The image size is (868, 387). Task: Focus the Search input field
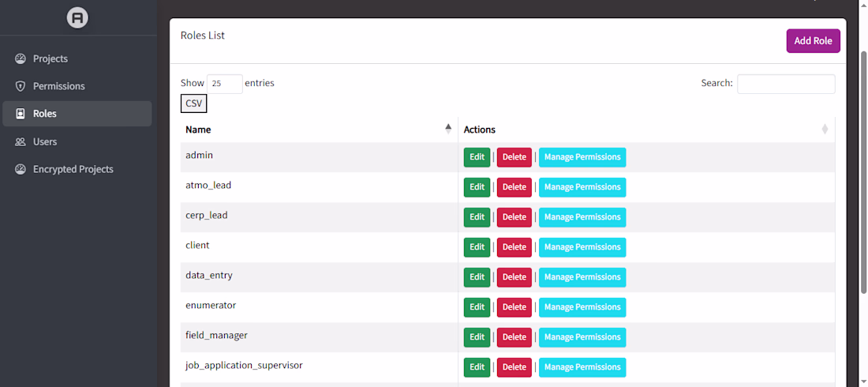pos(786,84)
